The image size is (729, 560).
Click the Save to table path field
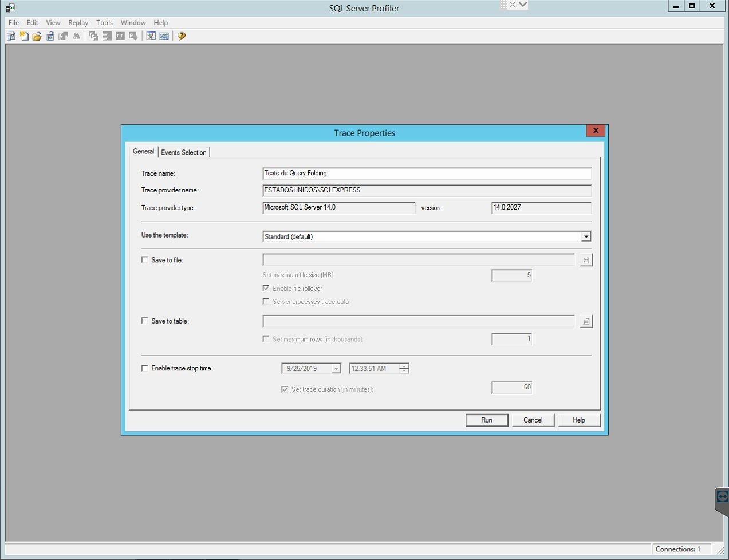point(419,321)
